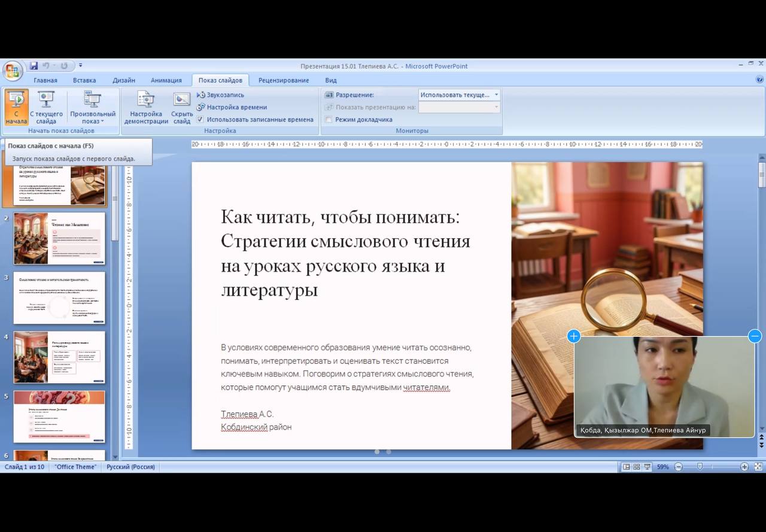This screenshot has width=766, height=532.
Task: Open the 'Дизайн' ribbon tab
Action: (x=123, y=80)
